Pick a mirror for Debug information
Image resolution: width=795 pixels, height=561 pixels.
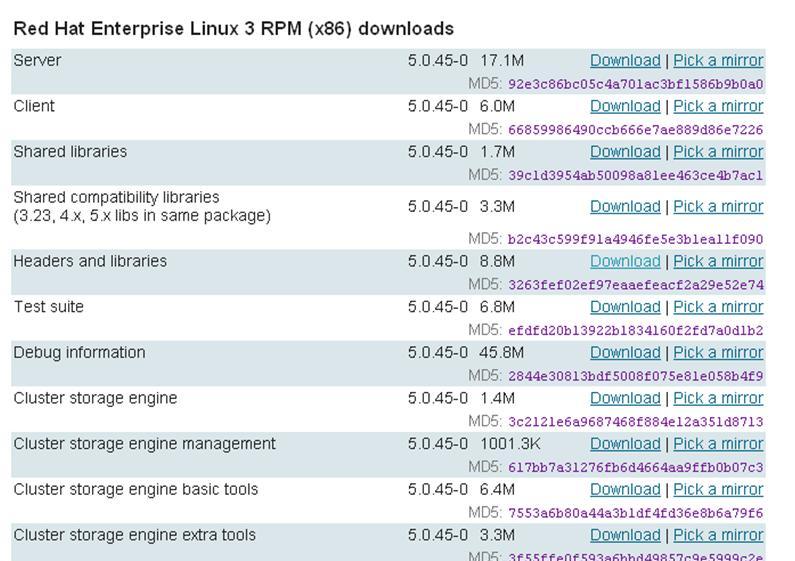coord(718,353)
